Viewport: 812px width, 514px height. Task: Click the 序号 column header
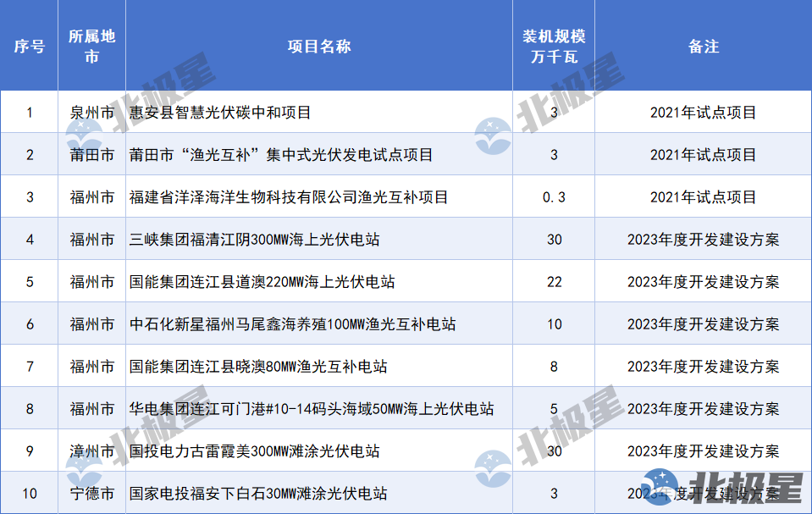tap(29, 47)
